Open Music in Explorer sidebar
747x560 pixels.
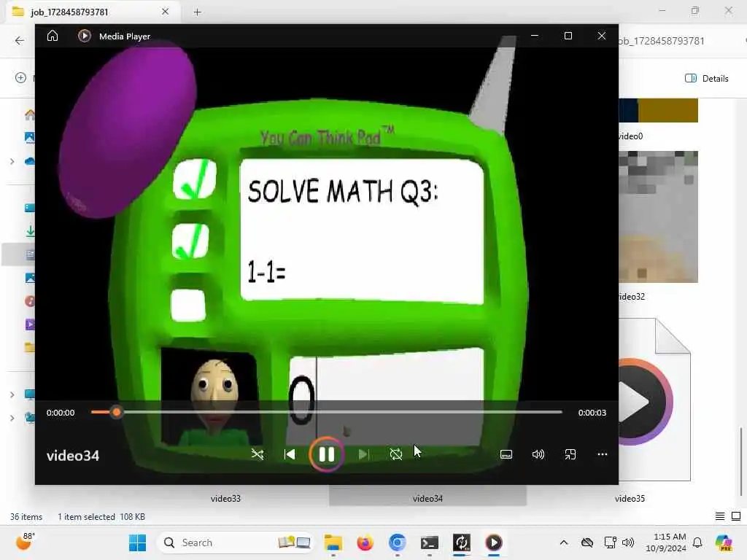[30, 301]
